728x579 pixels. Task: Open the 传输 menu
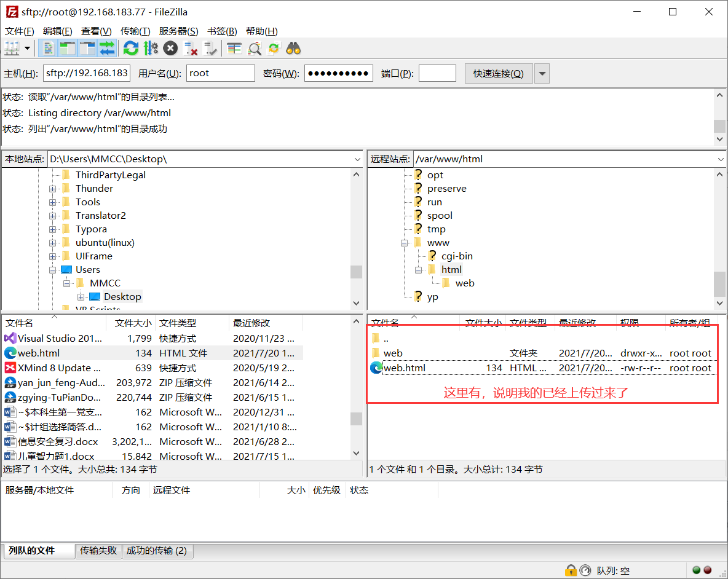135,31
